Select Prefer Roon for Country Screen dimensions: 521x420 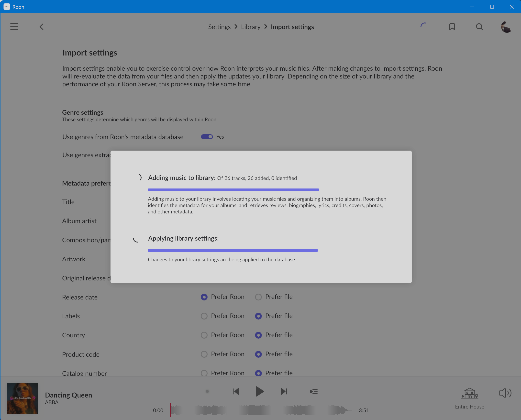(x=204, y=335)
